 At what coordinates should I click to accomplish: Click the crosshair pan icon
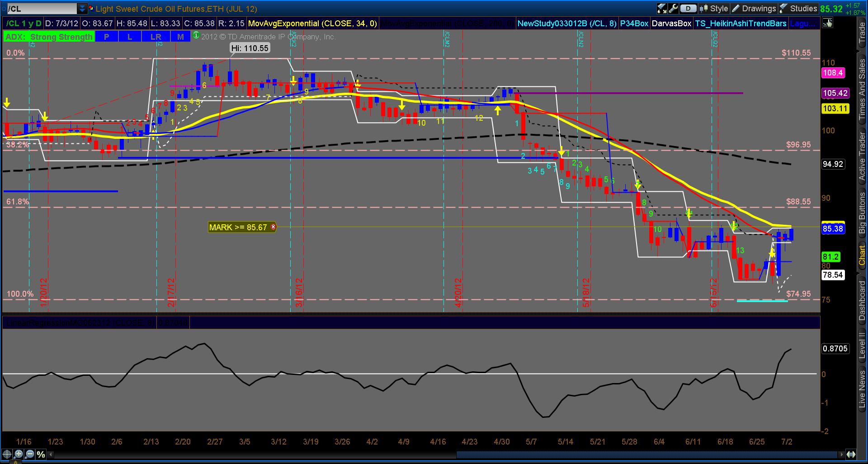(7, 455)
